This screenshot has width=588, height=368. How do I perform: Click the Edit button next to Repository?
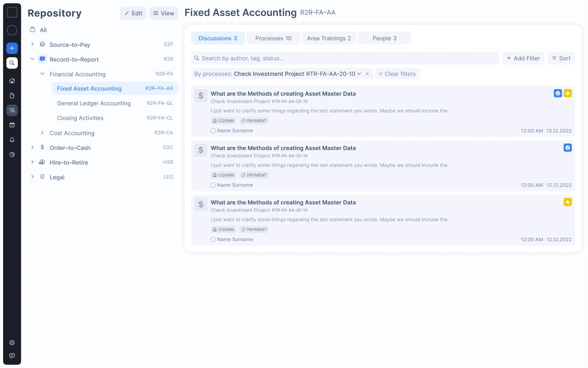[x=133, y=13]
